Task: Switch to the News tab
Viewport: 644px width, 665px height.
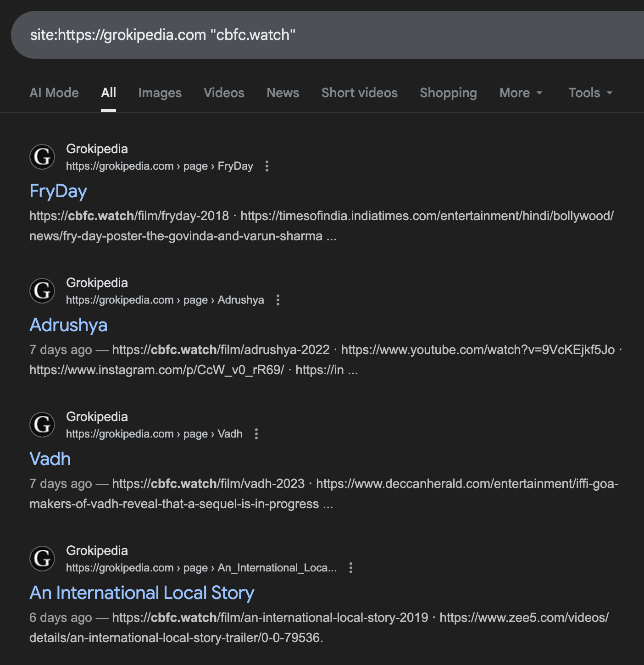Action: point(283,93)
